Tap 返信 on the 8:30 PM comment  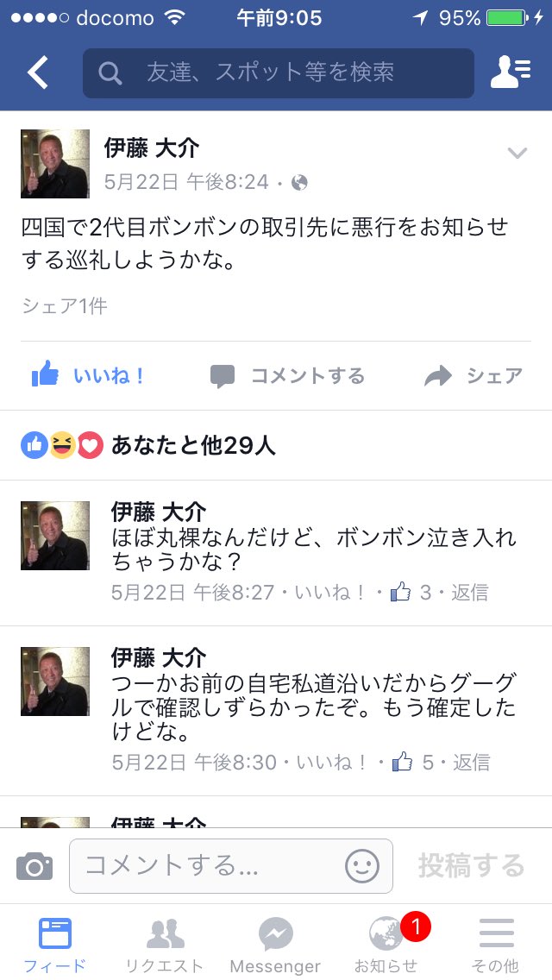[472, 762]
